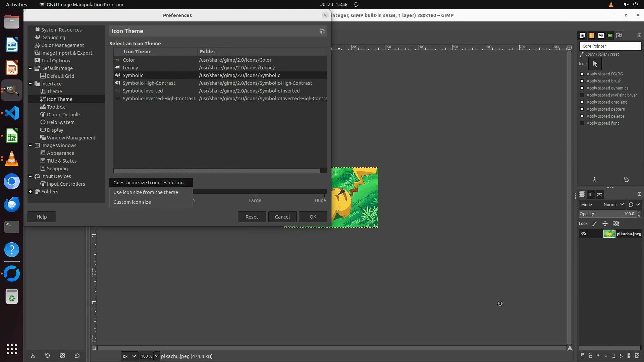Expand the Folders tree item
Image resolution: width=644 pixels, height=362 pixels.
(x=31, y=192)
